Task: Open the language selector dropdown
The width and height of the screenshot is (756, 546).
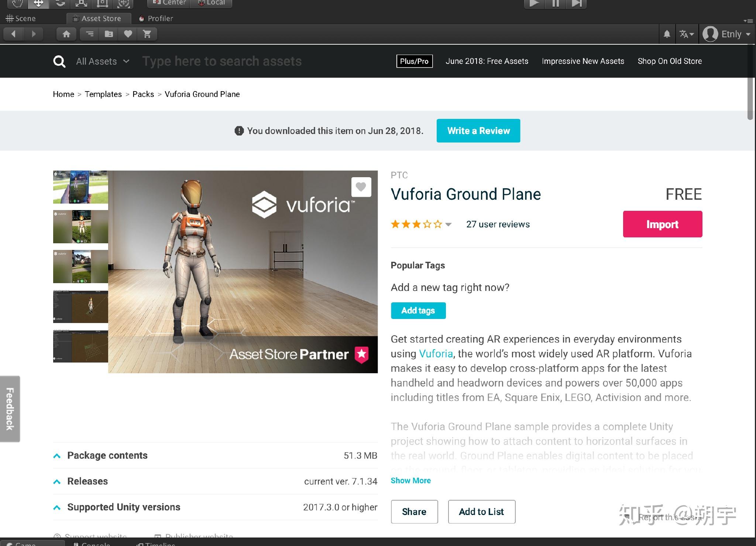Action: coord(687,34)
